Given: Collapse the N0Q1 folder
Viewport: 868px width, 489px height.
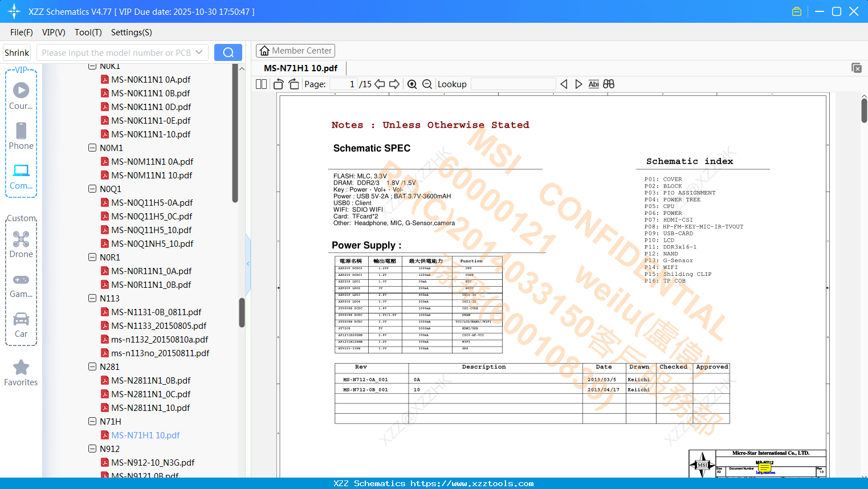Looking at the screenshot, I should pos(92,189).
